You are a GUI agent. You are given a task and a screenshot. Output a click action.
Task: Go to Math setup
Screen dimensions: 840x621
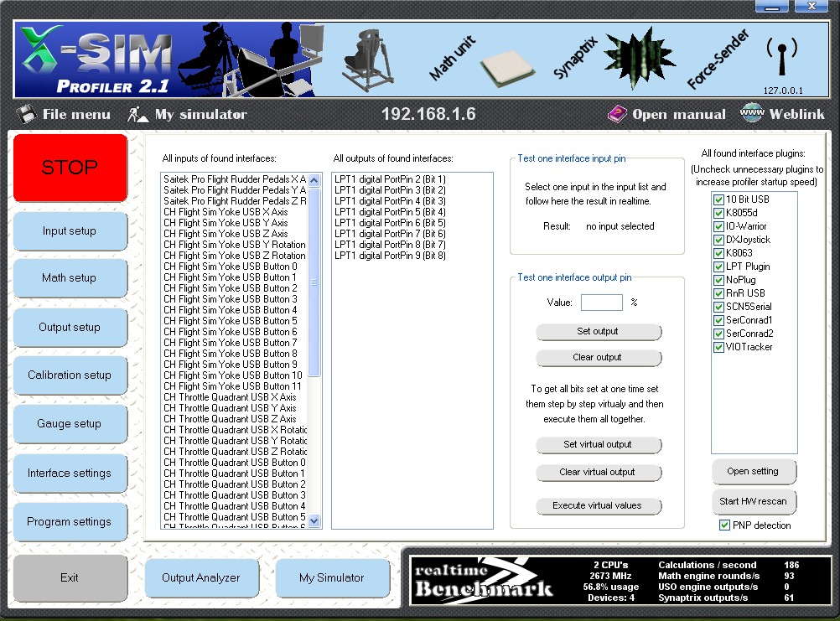pos(70,278)
